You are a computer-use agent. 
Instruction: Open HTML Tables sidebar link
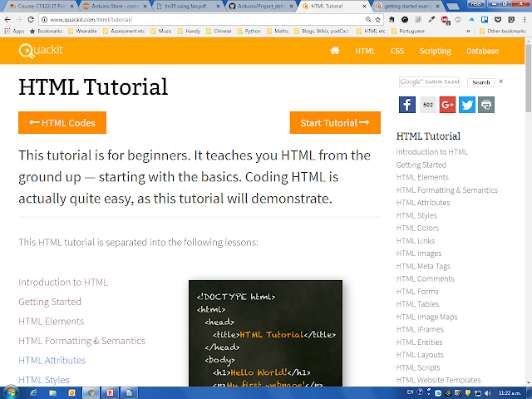point(417,304)
